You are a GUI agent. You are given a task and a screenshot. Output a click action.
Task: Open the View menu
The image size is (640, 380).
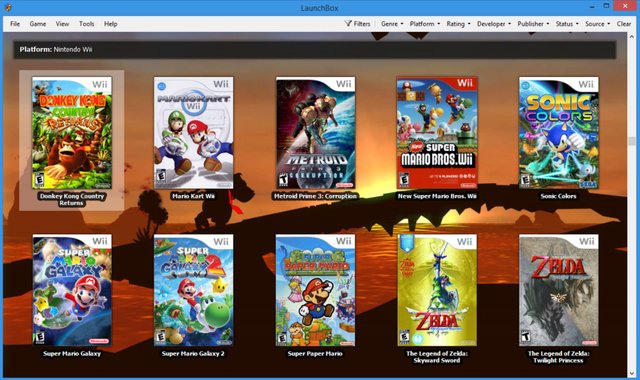[62, 24]
